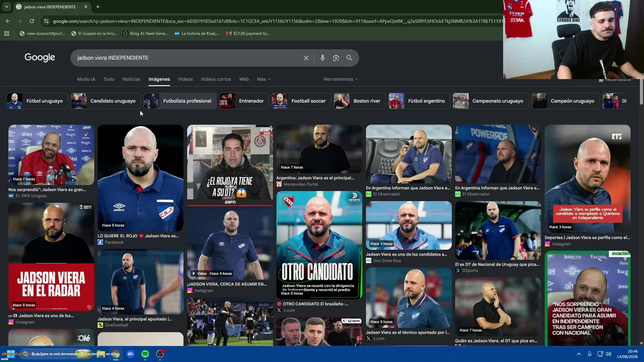The width and height of the screenshot is (644, 362).
Task: Open the OneFootball image result
Action: click(x=140, y=282)
